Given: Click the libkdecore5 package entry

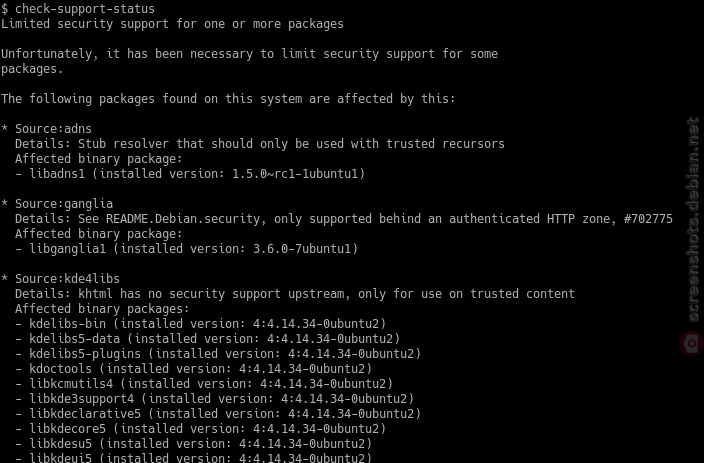Looking at the screenshot, I should (200, 429).
